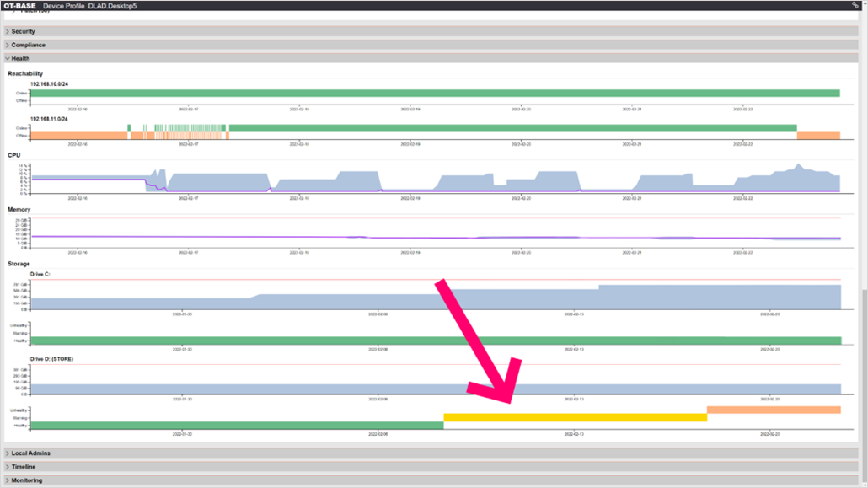Image resolution: width=868 pixels, height=488 pixels.
Task: Click the CPU heading
Action: click(x=13, y=155)
